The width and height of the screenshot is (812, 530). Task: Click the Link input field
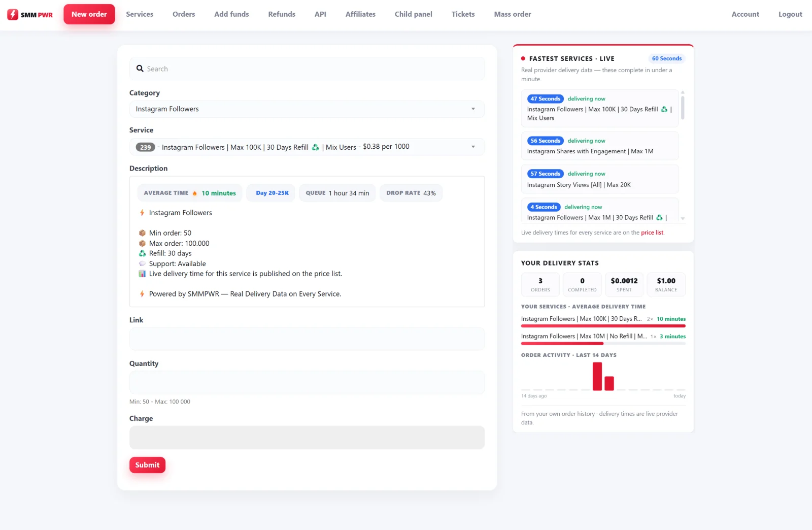tap(307, 339)
